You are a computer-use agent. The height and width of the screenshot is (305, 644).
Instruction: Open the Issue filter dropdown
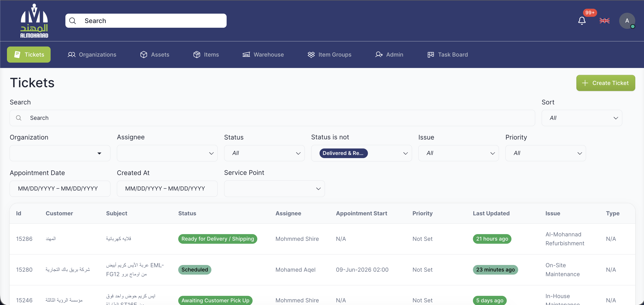[x=459, y=153]
